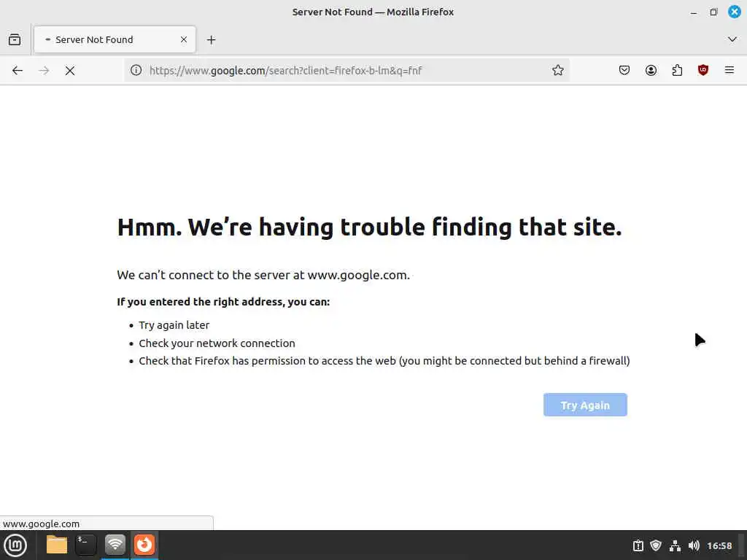Open the clipboard notification tray icon
This screenshot has width=747, height=560.
[638, 545]
